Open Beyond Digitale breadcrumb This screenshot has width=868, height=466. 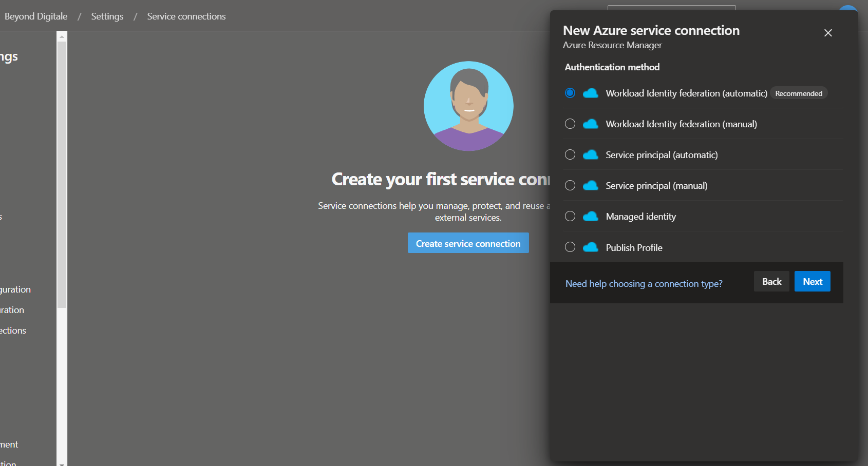click(36, 16)
